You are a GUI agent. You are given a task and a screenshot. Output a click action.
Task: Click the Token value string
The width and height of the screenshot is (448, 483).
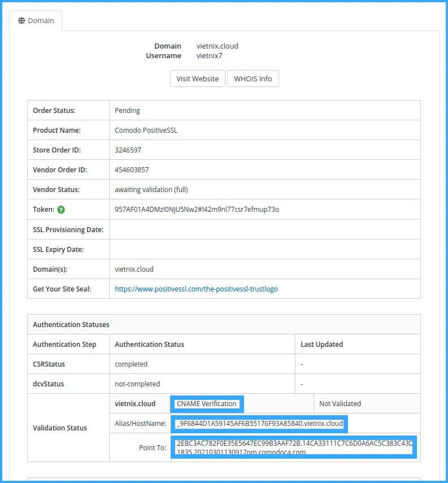tap(197, 210)
